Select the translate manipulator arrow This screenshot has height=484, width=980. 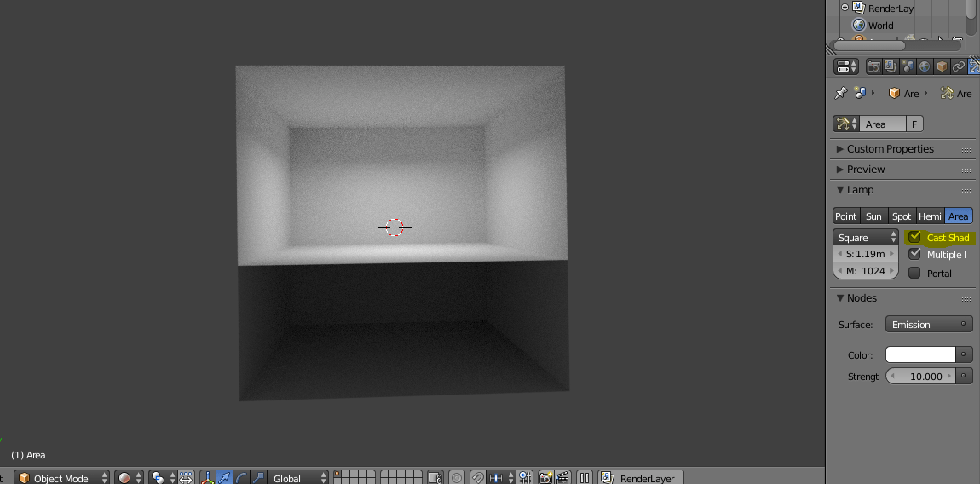coord(224,478)
